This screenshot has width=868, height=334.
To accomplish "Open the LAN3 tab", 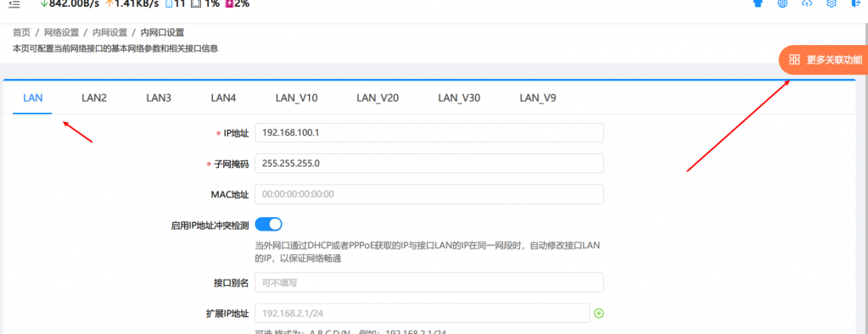I will tap(159, 97).
